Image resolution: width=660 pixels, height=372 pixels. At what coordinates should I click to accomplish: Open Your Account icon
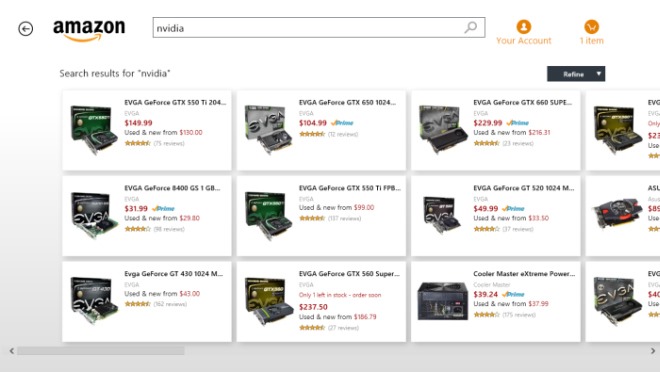[524, 27]
